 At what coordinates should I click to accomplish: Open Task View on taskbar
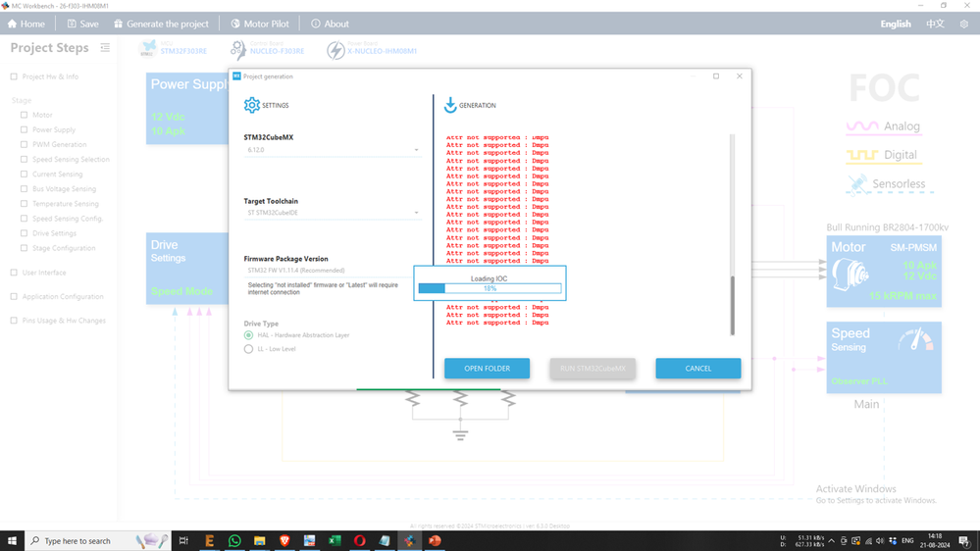pos(183,540)
